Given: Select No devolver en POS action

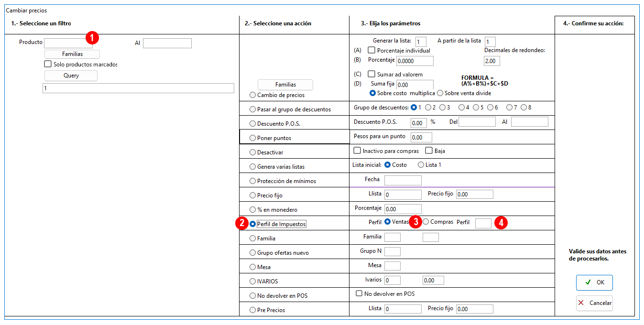Looking at the screenshot, I should click(252, 296).
